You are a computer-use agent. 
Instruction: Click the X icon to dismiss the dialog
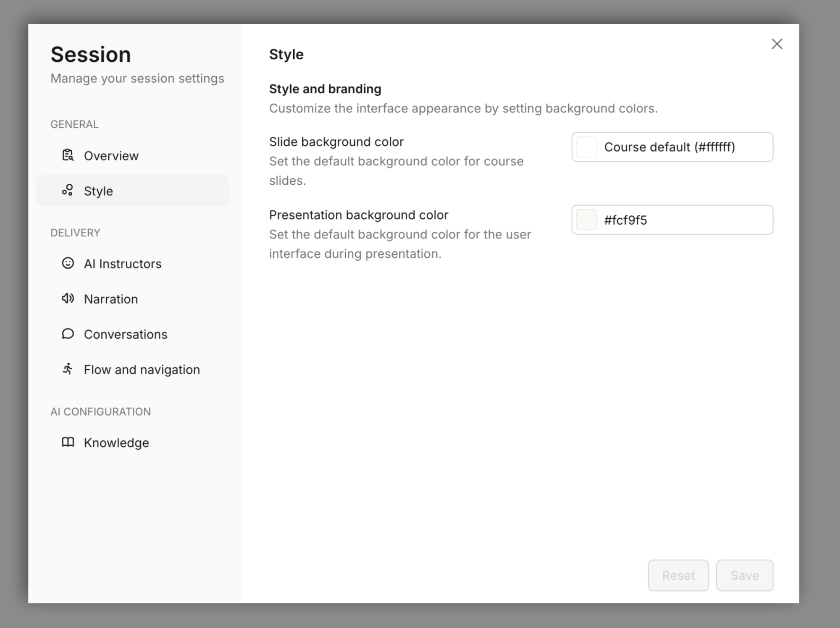tap(777, 44)
